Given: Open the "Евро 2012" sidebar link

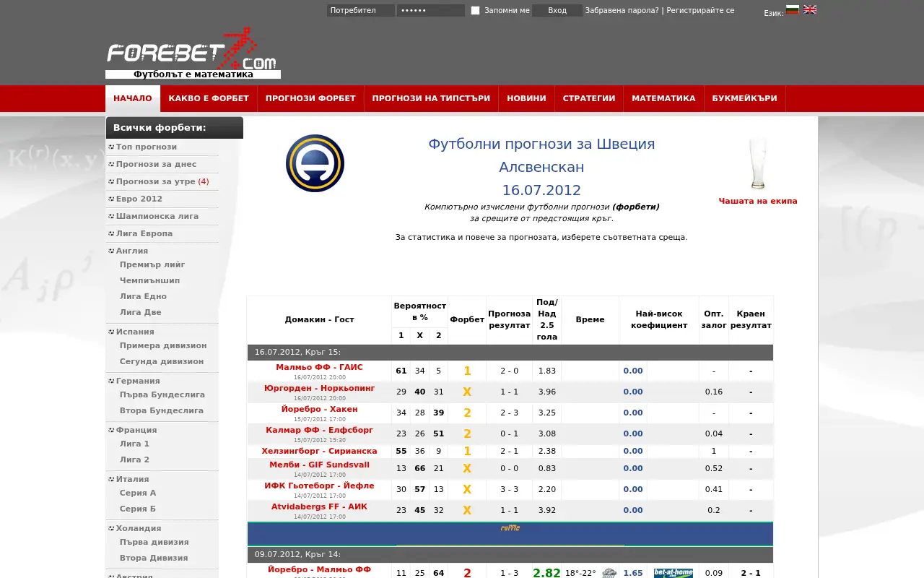Looking at the screenshot, I should coord(139,199).
